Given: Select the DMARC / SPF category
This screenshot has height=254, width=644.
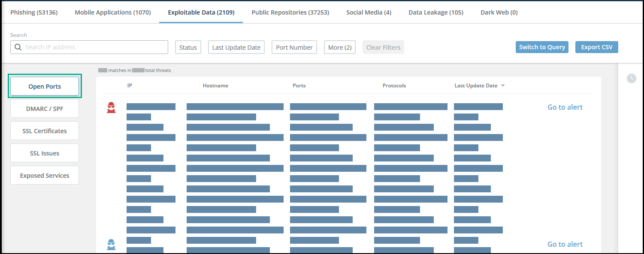Looking at the screenshot, I should tap(45, 109).
